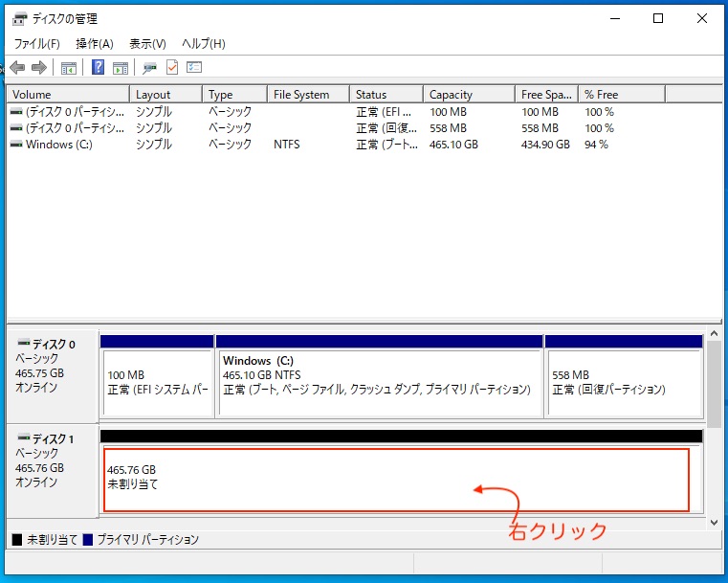
Task: Open the 表示(V) menu
Action: [x=147, y=44]
